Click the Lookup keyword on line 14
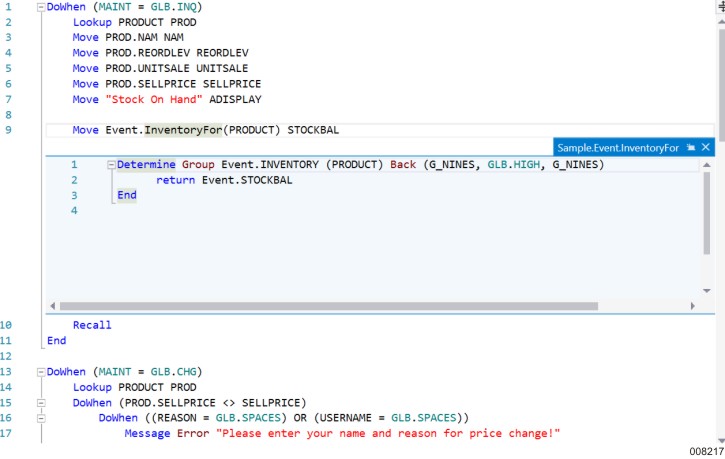725x459 pixels. [x=92, y=387]
